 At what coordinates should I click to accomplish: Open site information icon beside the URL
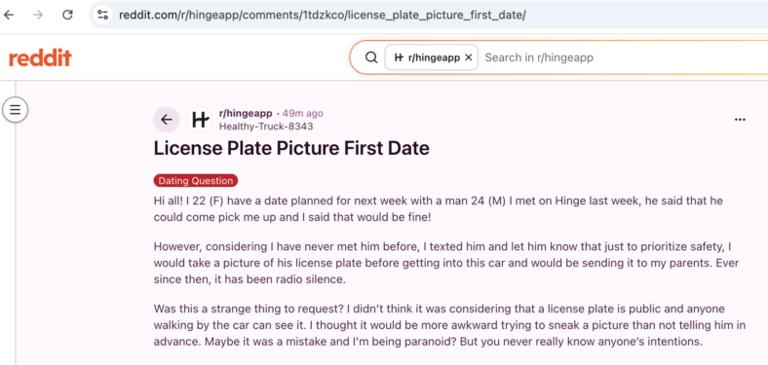tap(102, 15)
